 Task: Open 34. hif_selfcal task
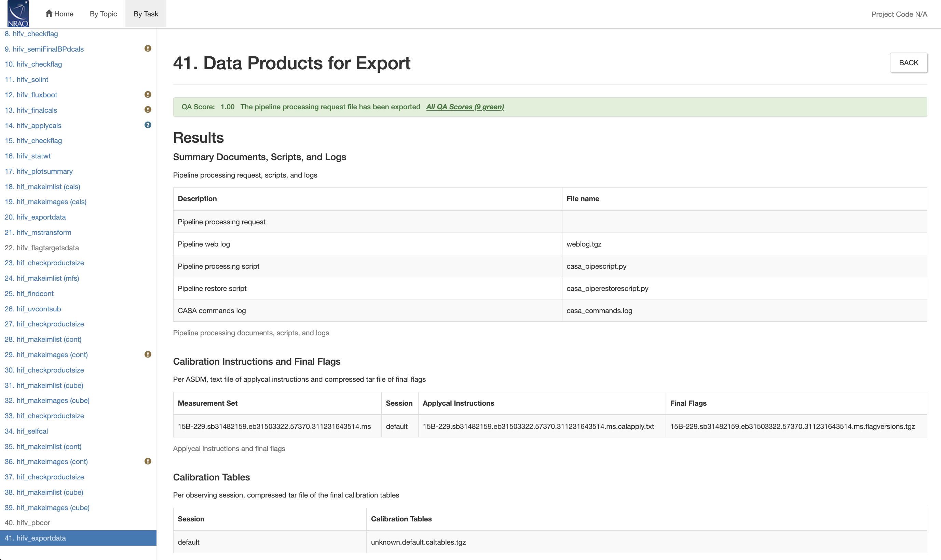pyautogui.click(x=26, y=431)
